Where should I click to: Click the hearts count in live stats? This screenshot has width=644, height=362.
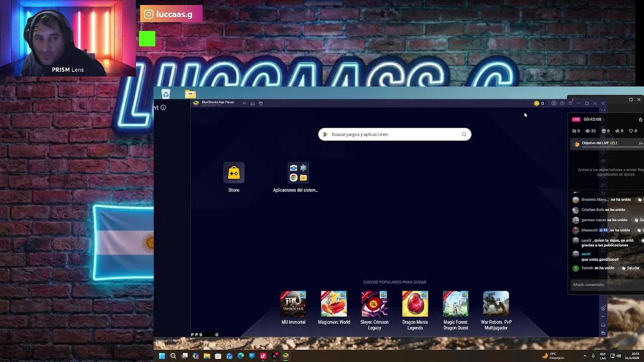pos(633,131)
